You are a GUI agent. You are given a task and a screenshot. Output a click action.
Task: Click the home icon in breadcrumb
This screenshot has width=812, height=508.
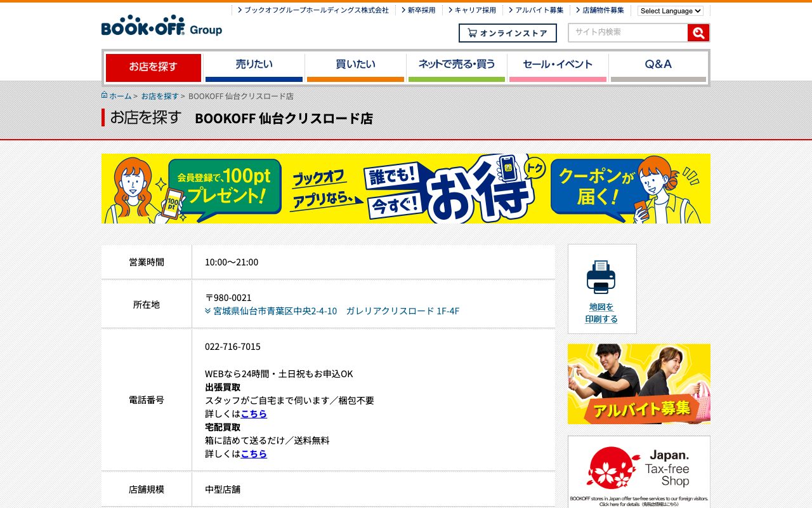pyautogui.click(x=105, y=95)
